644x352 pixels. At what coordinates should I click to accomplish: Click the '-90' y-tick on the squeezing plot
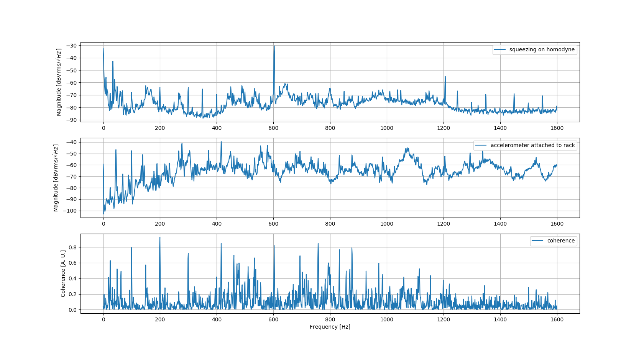coord(72,120)
